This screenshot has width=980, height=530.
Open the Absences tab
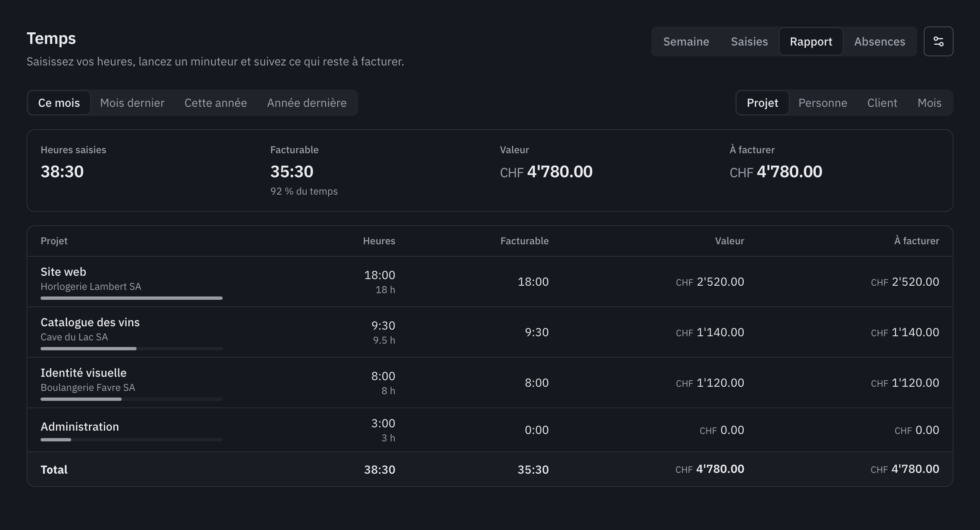coord(879,41)
